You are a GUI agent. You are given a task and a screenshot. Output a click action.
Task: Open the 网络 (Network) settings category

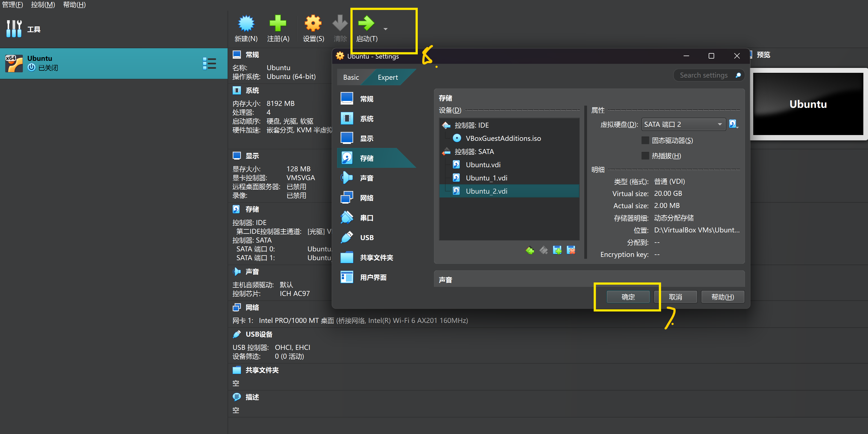pyautogui.click(x=367, y=198)
